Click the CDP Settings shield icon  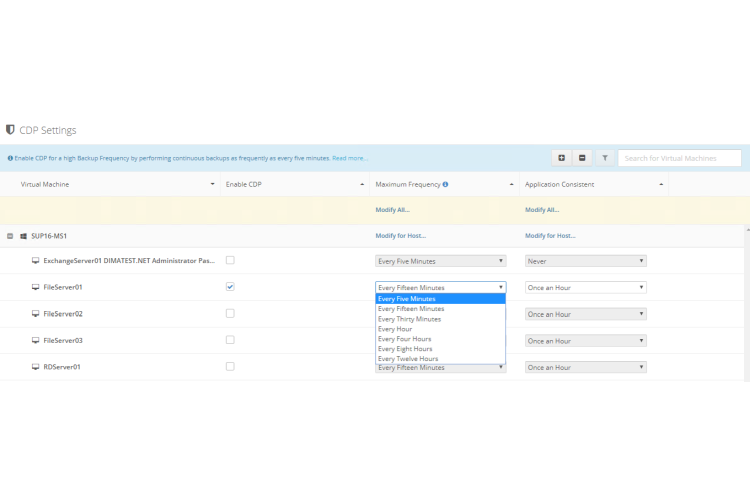click(10, 130)
